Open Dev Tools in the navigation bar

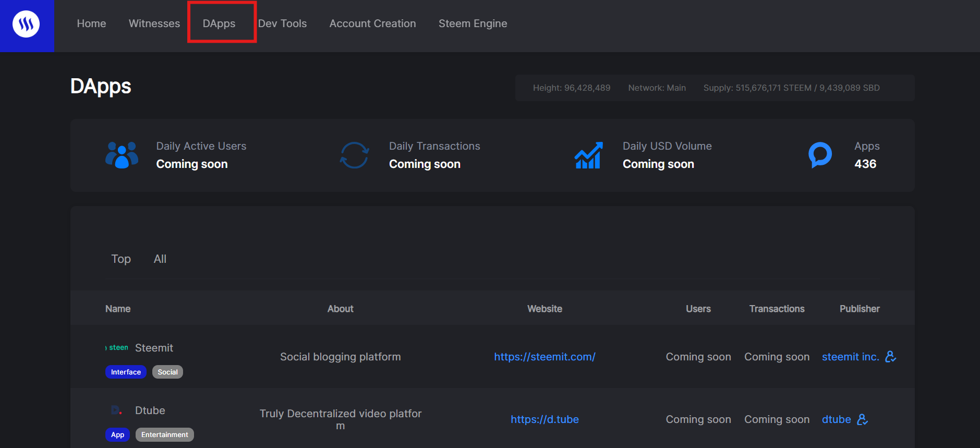[282, 23]
